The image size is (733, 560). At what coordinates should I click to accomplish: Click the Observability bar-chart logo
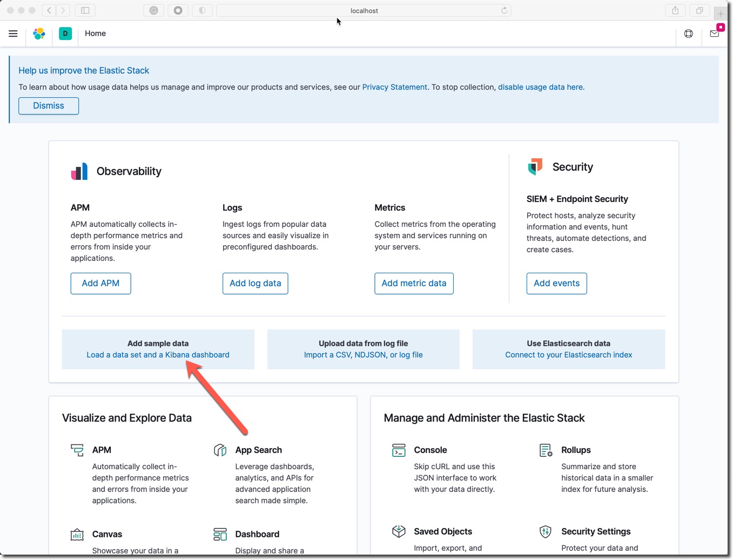pyautogui.click(x=79, y=171)
